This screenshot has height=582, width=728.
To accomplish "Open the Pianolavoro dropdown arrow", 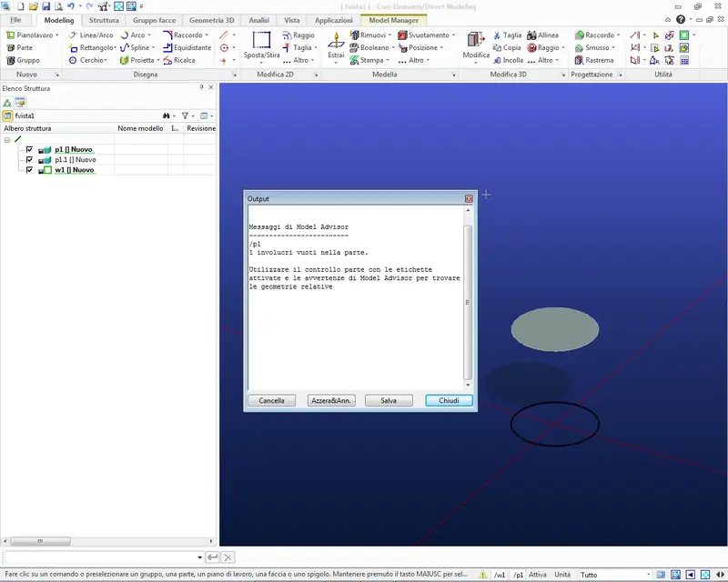I will pyautogui.click(x=57, y=35).
